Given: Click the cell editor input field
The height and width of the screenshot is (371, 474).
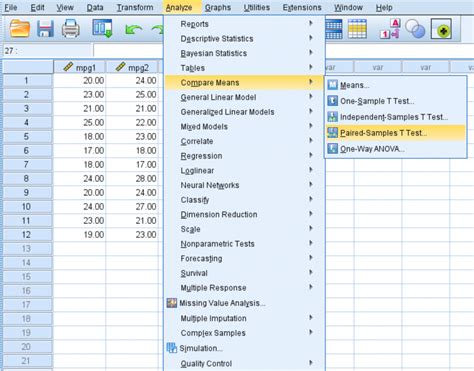Looking at the screenshot, I should pos(128,51).
